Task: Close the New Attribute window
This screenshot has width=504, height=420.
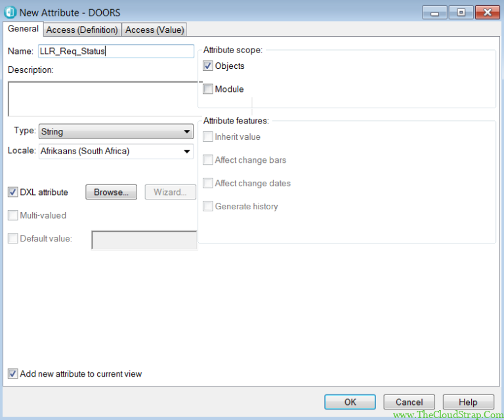Action: point(487,12)
